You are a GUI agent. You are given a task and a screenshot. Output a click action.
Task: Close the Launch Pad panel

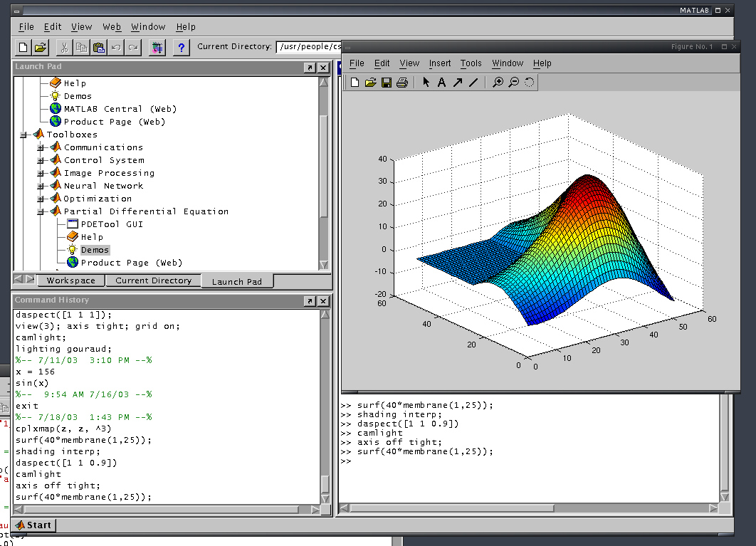click(323, 68)
